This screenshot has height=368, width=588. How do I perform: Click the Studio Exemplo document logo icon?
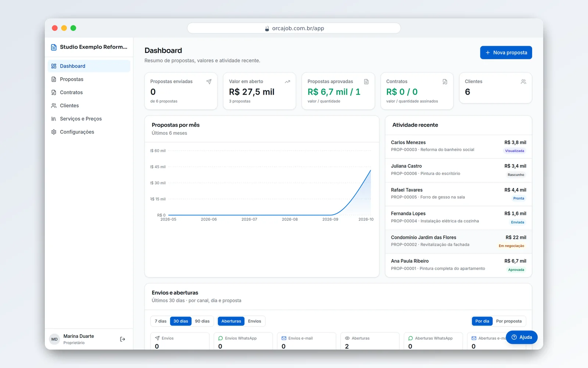click(54, 47)
